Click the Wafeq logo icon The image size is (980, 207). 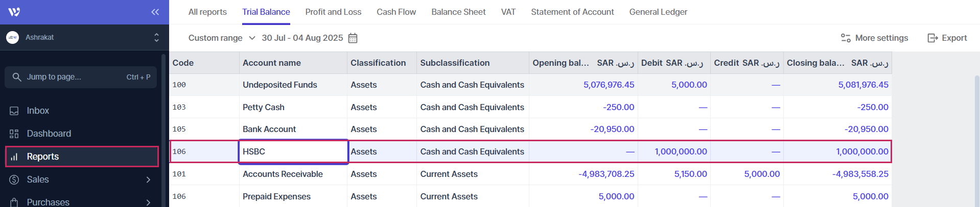pyautogui.click(x=14, y=12)
